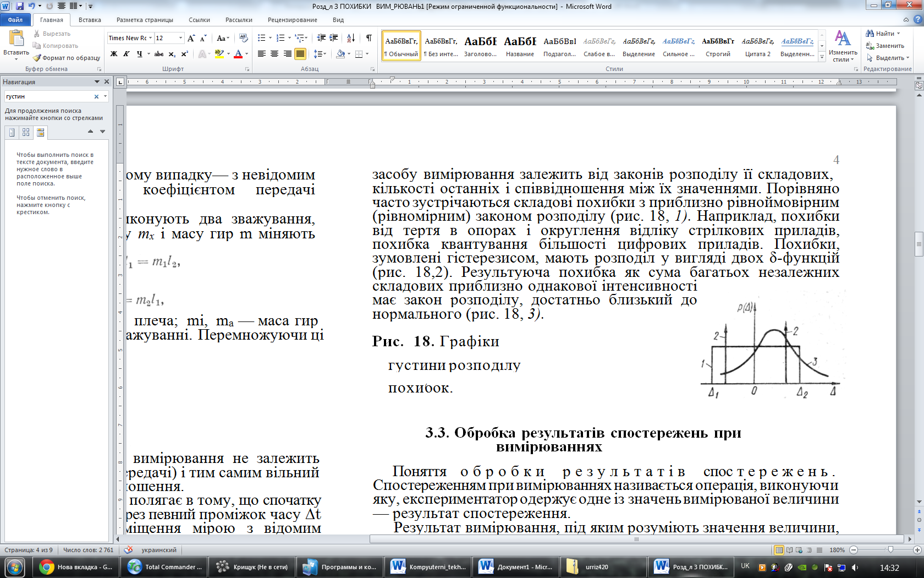Image resolution: width=924 pixels, height=578 pixels.
Task: Increase font size with the grow font icon
Action: (191, 38)
